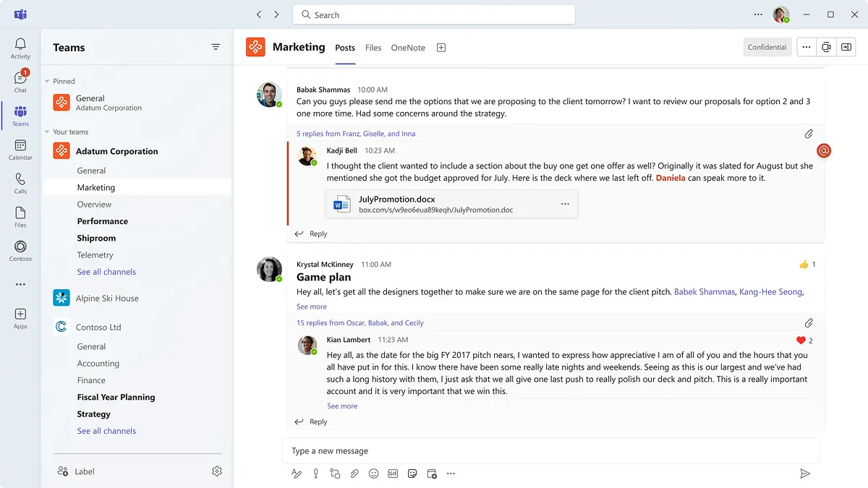Open the sticker picker

412,474
